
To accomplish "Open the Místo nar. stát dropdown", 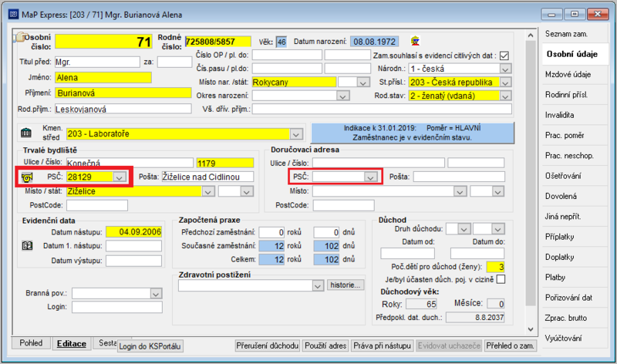I will coord(362,83).
